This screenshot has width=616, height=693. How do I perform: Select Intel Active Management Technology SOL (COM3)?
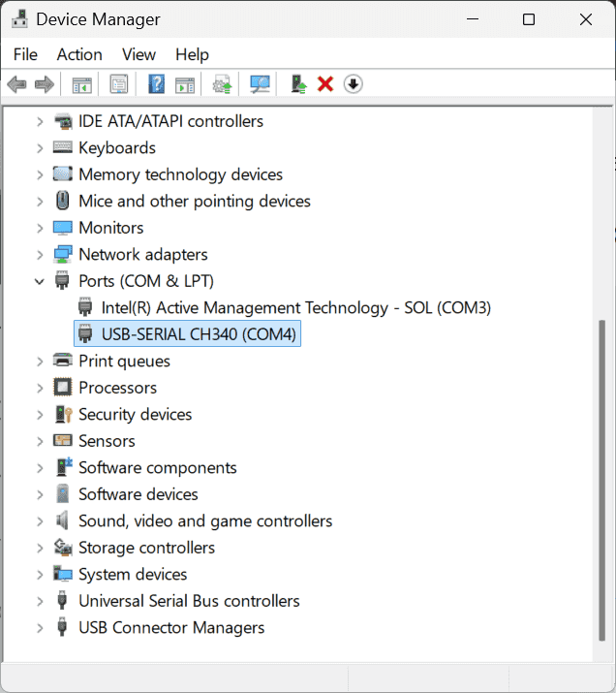tap(295, 308)
